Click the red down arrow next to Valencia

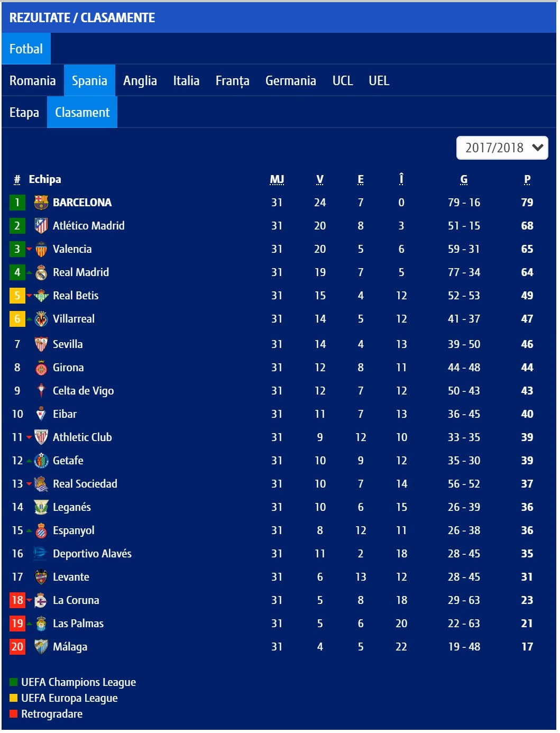30,249
